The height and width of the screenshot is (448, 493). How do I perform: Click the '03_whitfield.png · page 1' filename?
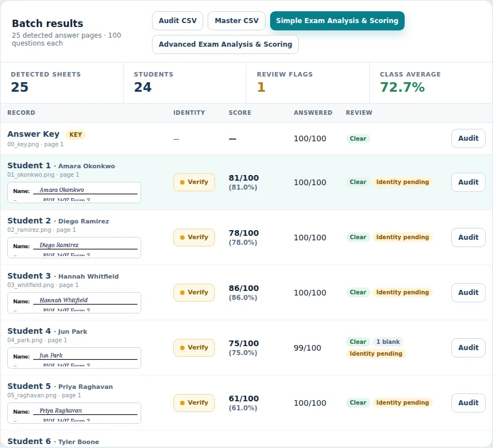tap(43, 285)
